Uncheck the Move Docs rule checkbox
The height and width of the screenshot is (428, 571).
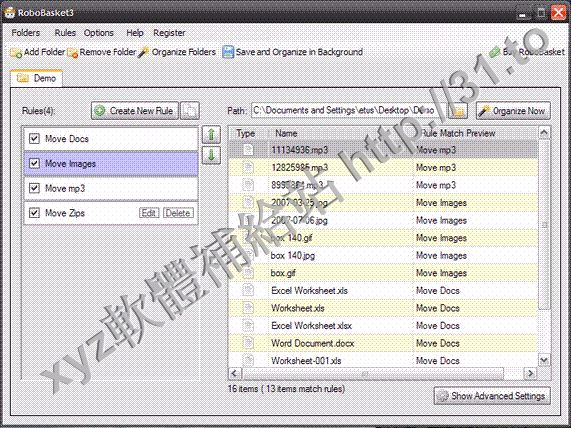[34, 138]
